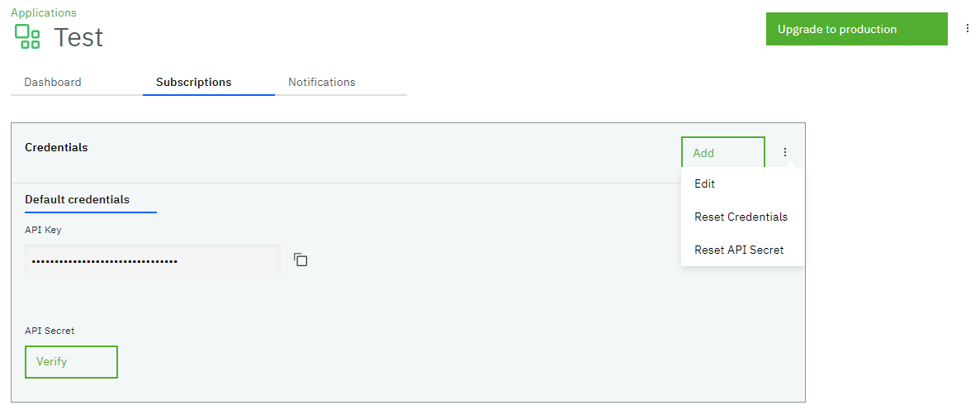Image resolution: width=980 pixels, height=410 pixels.
Task: Click the Test application title
Action: 78,37
